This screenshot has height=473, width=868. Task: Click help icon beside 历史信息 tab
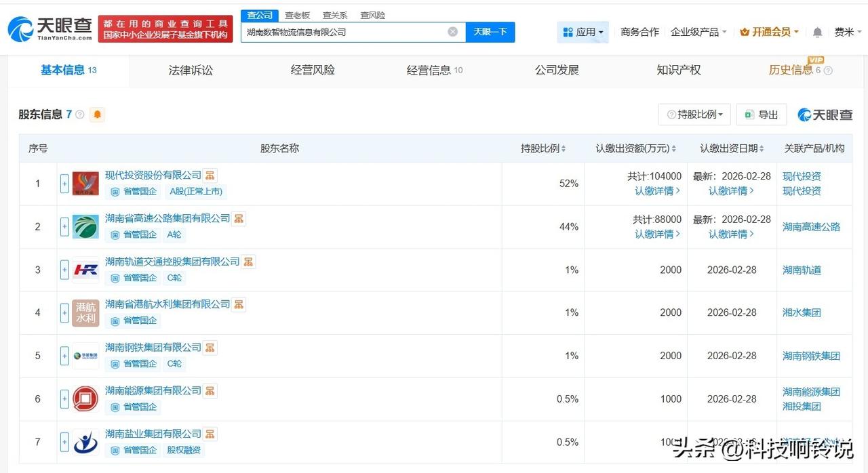point(828,70)
